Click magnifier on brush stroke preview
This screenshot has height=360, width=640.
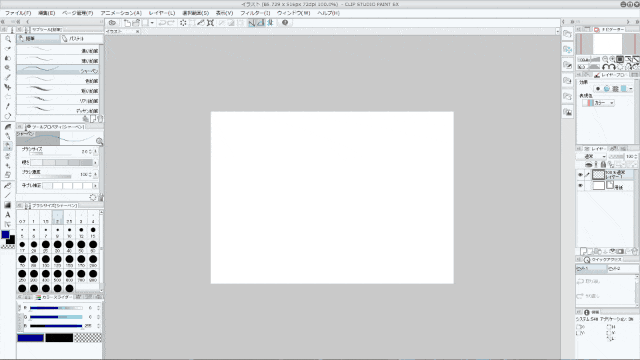(x=99, y=141)
